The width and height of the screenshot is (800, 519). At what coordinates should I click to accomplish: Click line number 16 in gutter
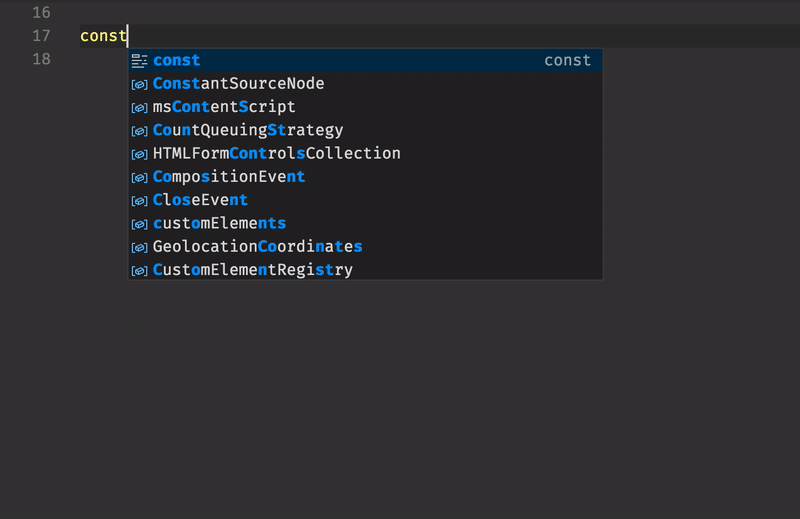(41, 12)
